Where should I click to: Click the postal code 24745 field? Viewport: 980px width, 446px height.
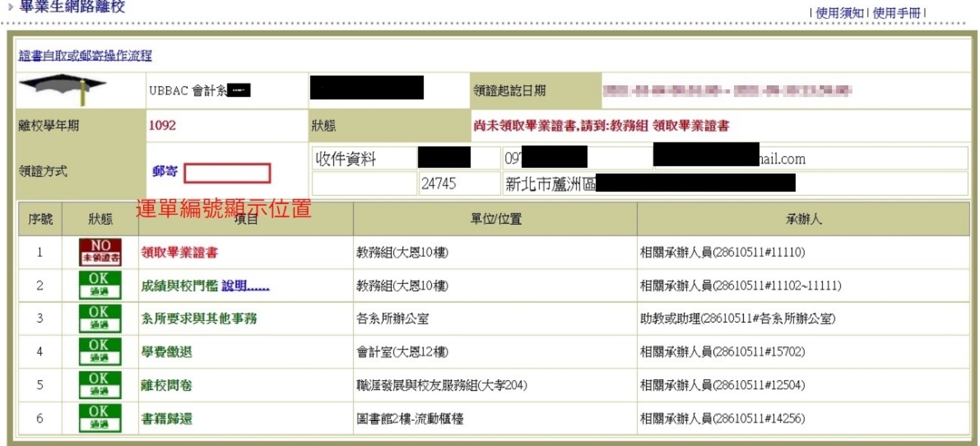438,183
